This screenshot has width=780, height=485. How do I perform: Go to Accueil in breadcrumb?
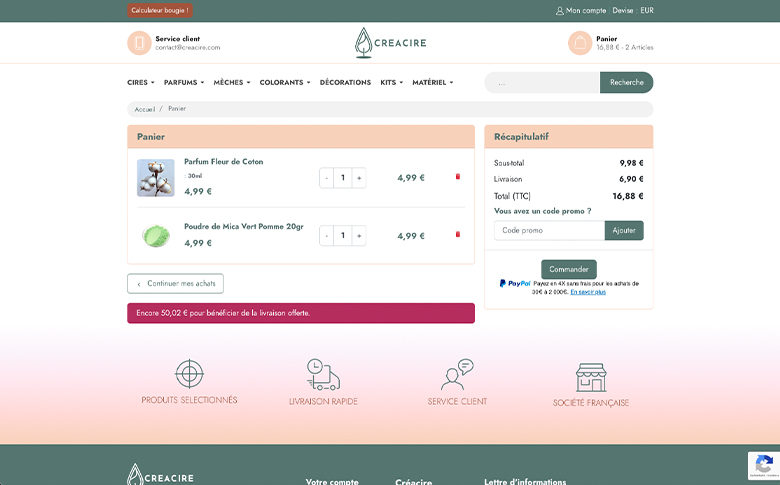point(145,109)
